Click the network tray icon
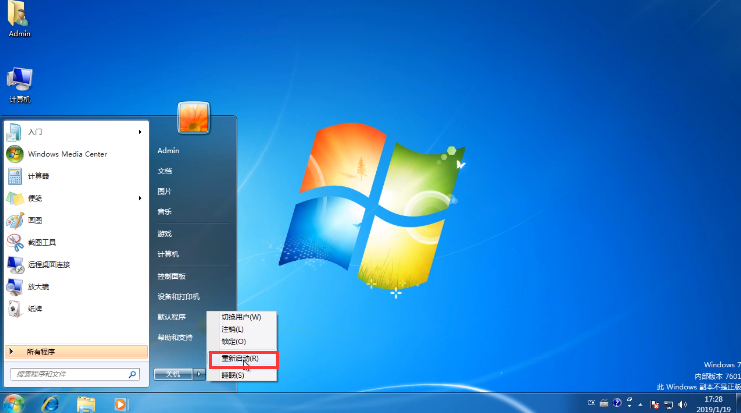Screen dimensions: 741x413 pos(668,404)
